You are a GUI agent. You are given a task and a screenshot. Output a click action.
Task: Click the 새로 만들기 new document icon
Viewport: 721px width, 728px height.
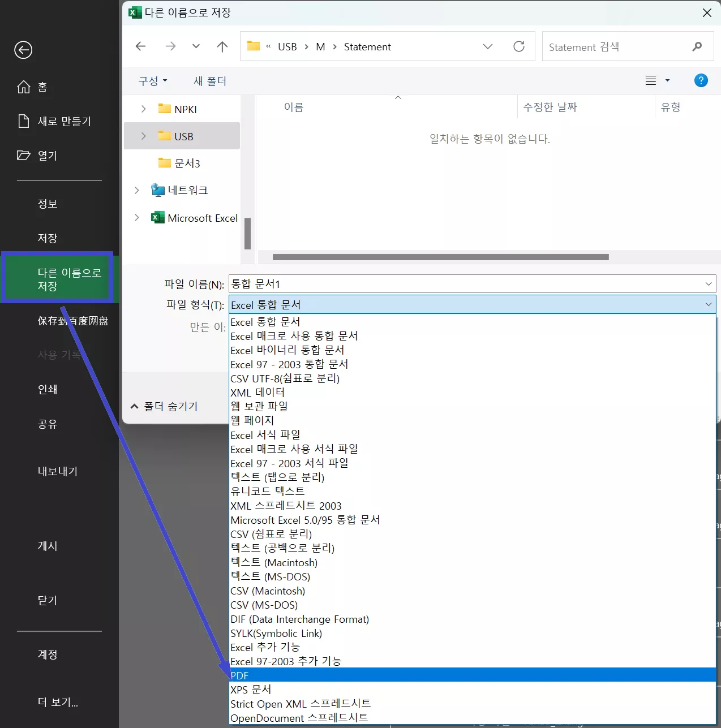pos(24,121)
